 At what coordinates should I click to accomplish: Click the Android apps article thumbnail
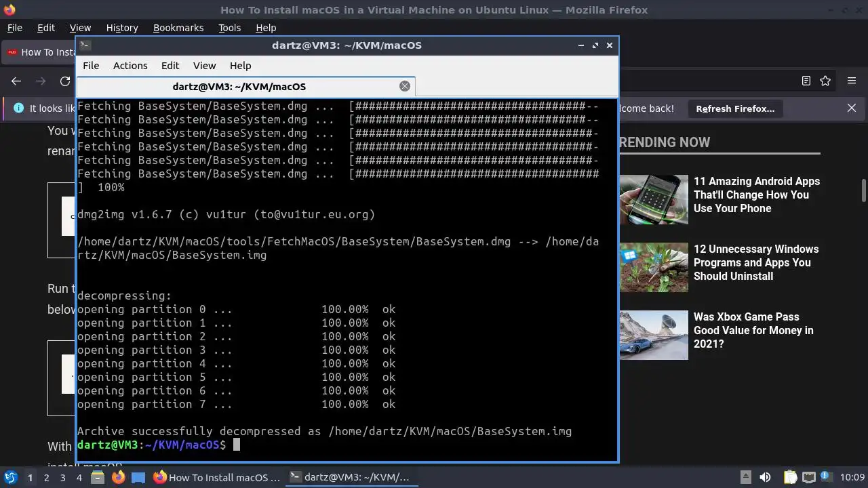654,199
